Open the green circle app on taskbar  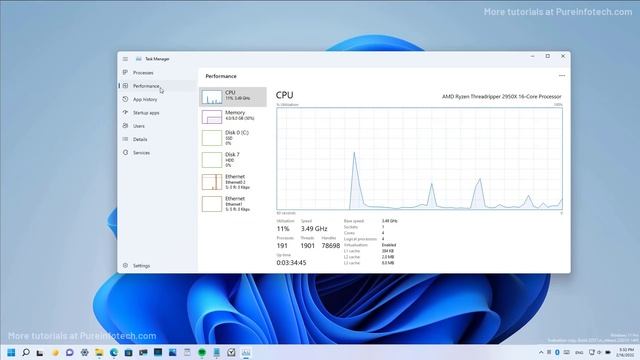(202, 352)
